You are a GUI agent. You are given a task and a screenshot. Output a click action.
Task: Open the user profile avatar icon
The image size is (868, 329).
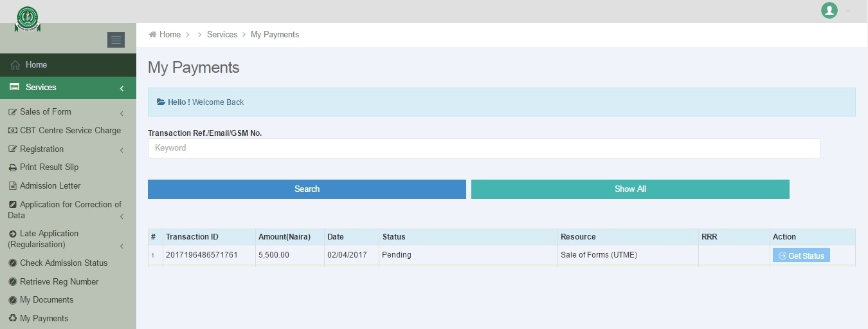click(829, 10)
